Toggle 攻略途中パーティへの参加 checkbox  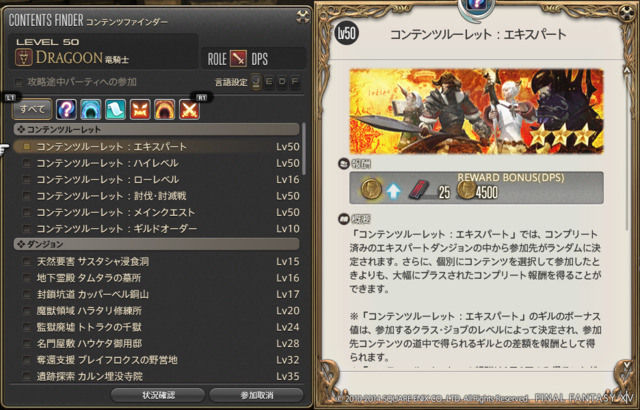[19, 82]
